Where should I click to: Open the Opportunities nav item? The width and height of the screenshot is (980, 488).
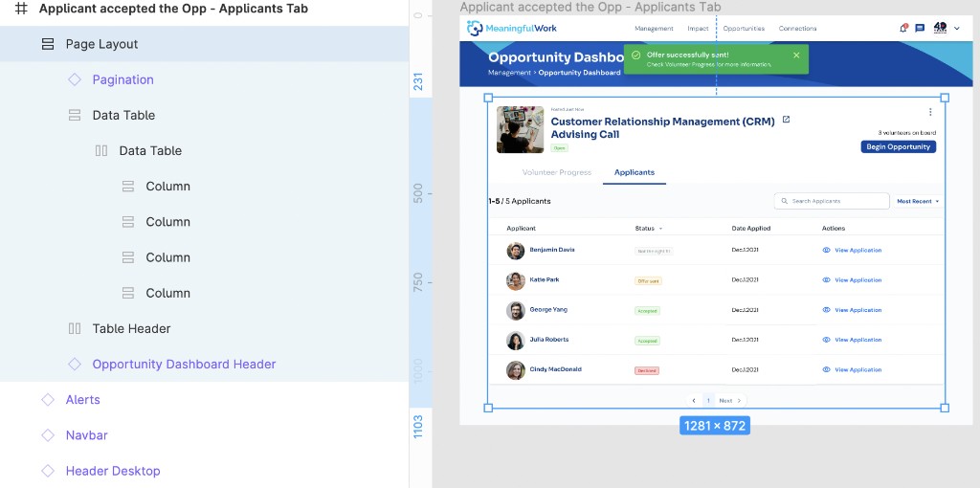point(744,28)
